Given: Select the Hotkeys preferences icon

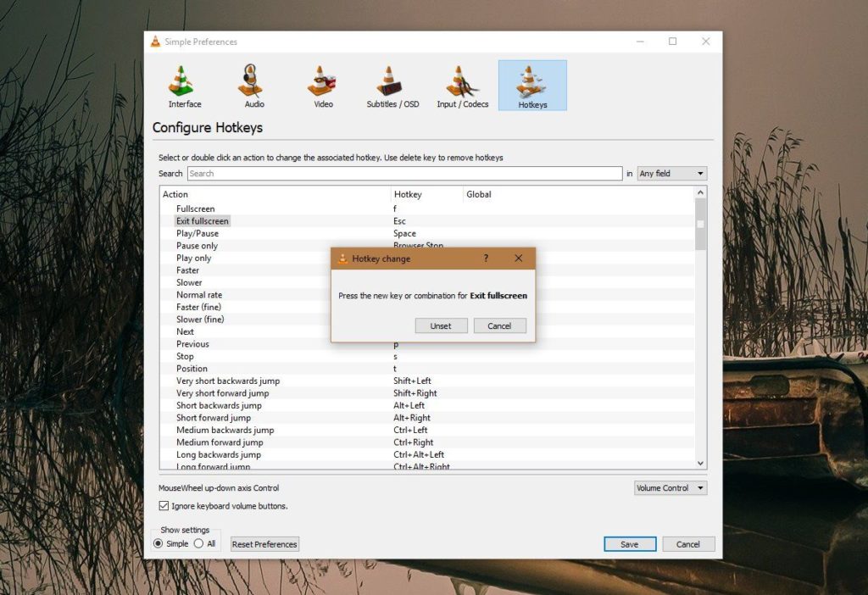Looking at the screenshot, I should (x=532, y=83).
